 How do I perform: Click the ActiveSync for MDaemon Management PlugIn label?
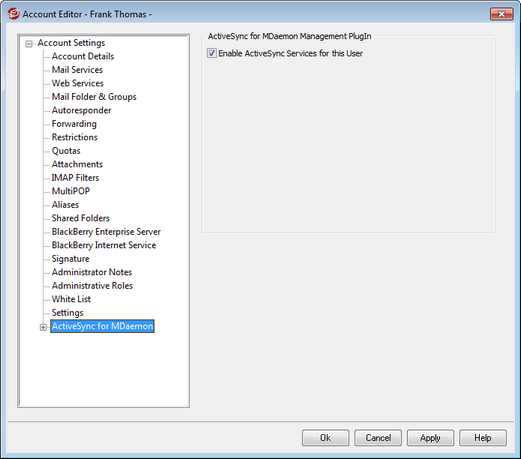coord(290,36)
